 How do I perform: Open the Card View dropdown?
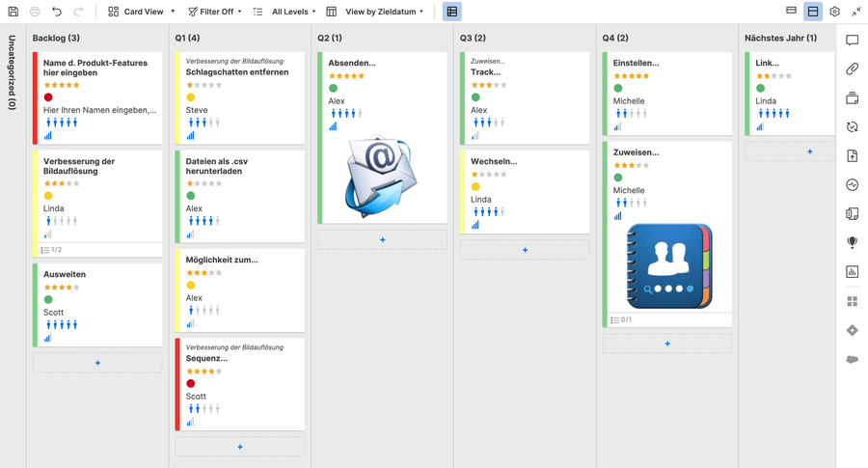point(142,11)
